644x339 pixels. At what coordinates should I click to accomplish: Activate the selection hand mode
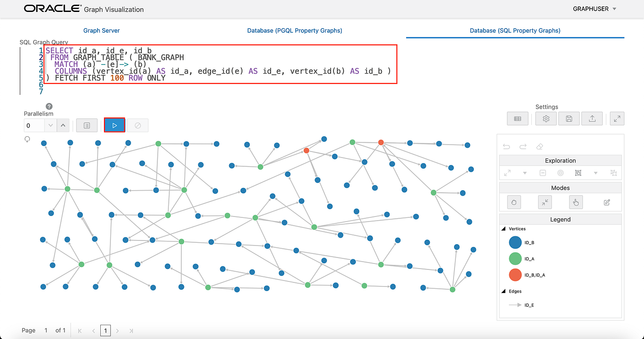tap(575, 202)
